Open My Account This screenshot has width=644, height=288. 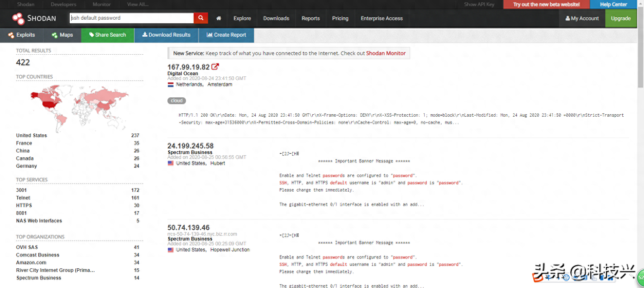(x=582, y=19)
